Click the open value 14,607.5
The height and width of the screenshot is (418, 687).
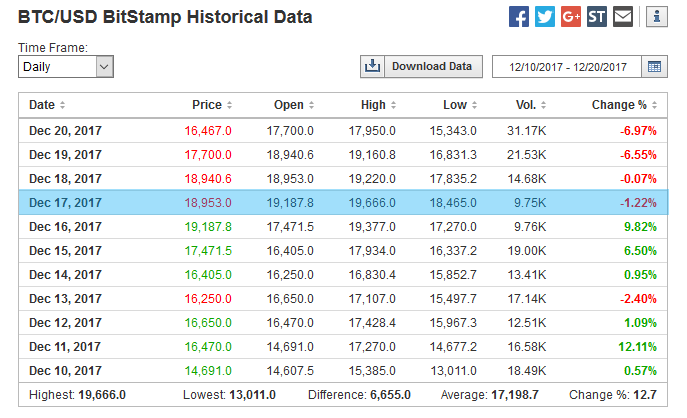coord(290,371)
